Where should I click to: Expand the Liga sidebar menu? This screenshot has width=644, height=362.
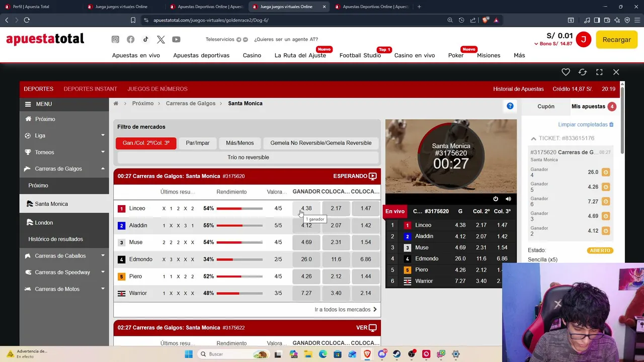tap(64, 136)
